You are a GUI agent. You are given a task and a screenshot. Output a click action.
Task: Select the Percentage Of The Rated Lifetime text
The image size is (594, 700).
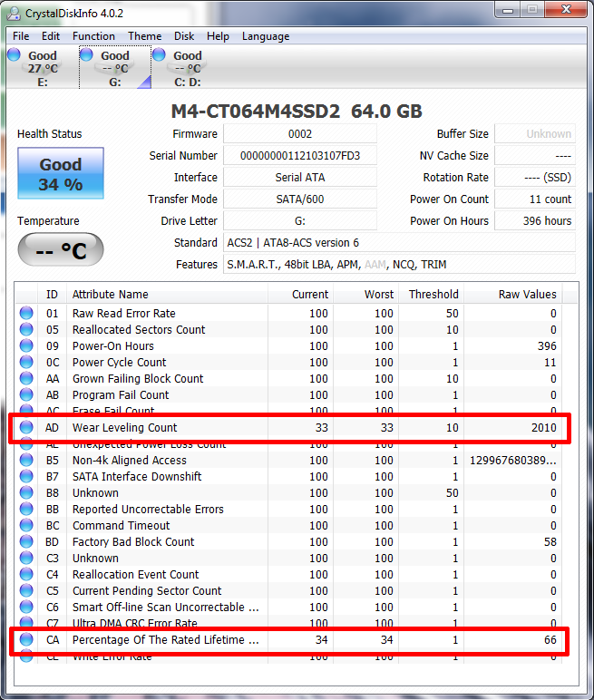tap(166, 640)
